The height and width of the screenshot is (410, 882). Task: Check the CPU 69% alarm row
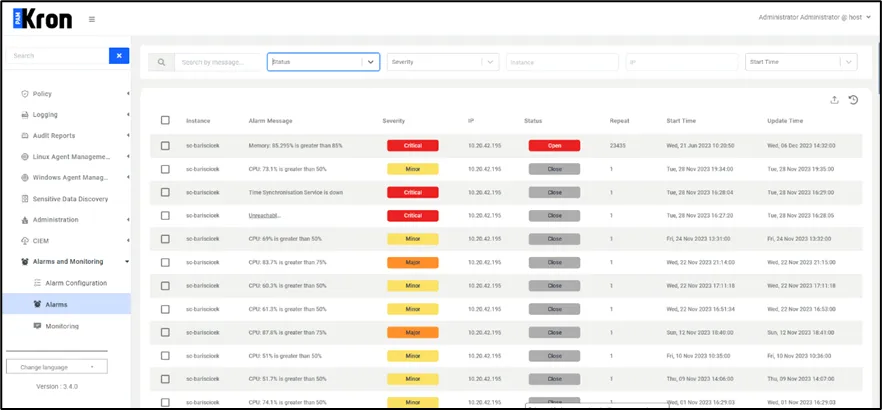[x=165, y=239]
